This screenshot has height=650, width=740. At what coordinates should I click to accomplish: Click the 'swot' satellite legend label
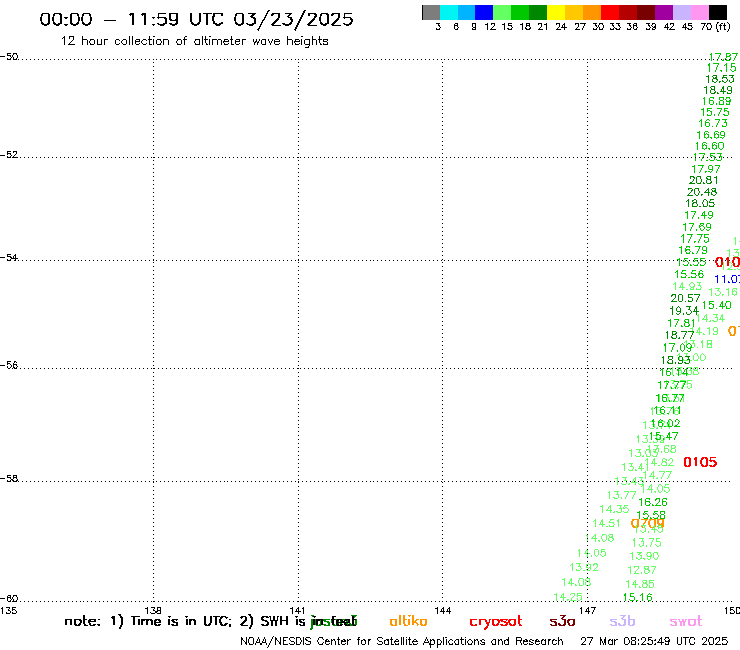coord(686,621)
